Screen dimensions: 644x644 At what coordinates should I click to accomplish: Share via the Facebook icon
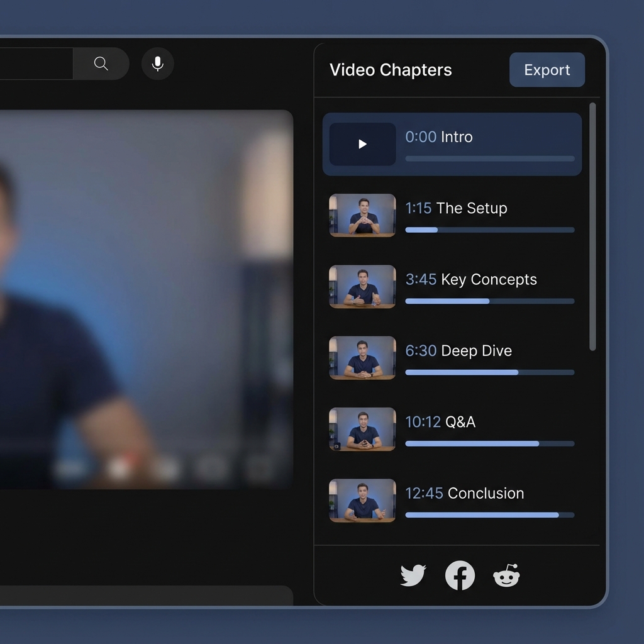(460, 575)
